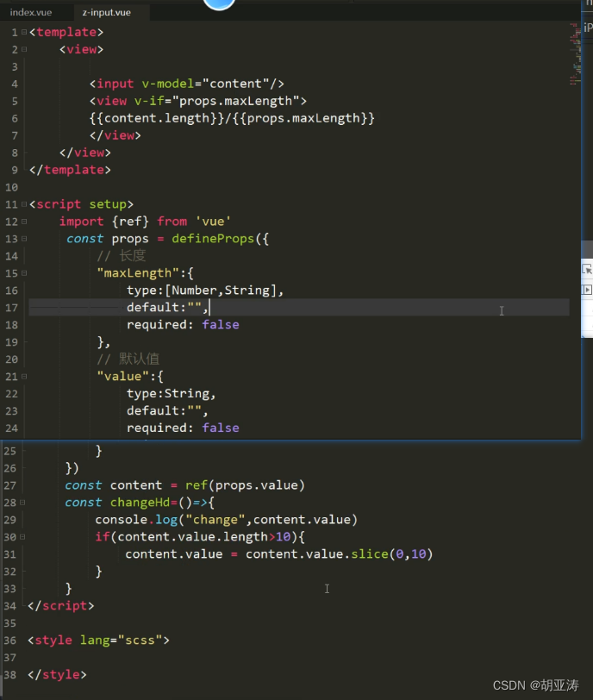Click defineProps({ on line 13

coord(221,239)
